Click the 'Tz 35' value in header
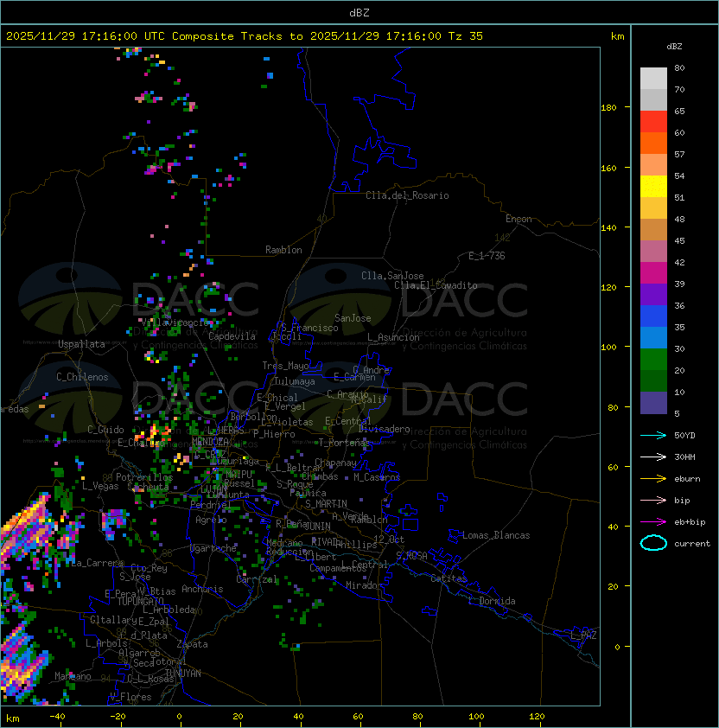This screenshot has height=728, width=719. pyautogui.click(x=466, y=36)
